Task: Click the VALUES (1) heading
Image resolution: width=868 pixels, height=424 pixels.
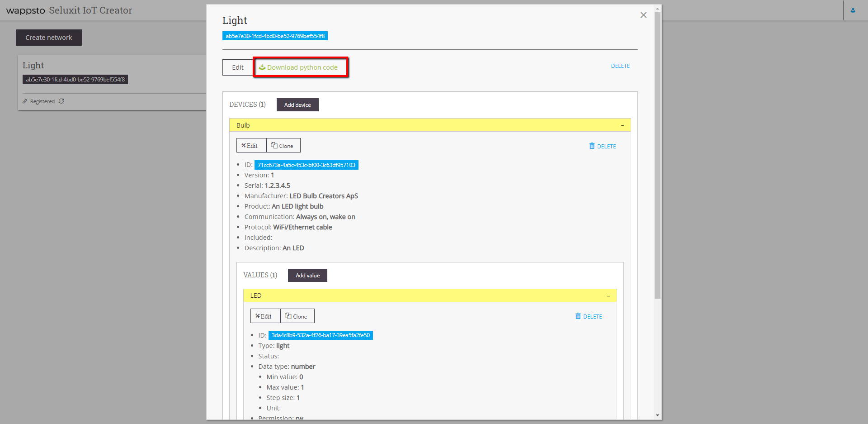Action: coord(260,275)
